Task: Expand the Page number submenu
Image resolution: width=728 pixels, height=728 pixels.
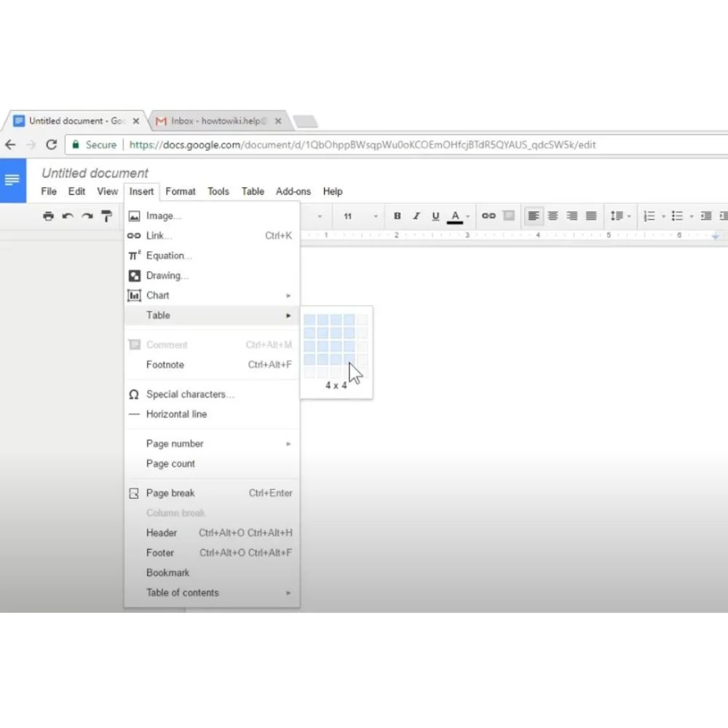Action: coord(212,444)
